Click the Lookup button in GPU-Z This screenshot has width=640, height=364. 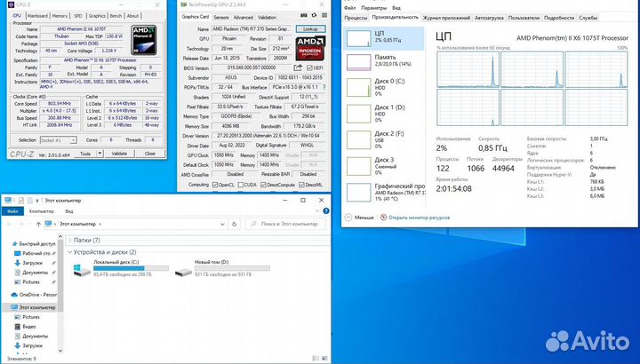pyautogui.click(x=310, y=29)
